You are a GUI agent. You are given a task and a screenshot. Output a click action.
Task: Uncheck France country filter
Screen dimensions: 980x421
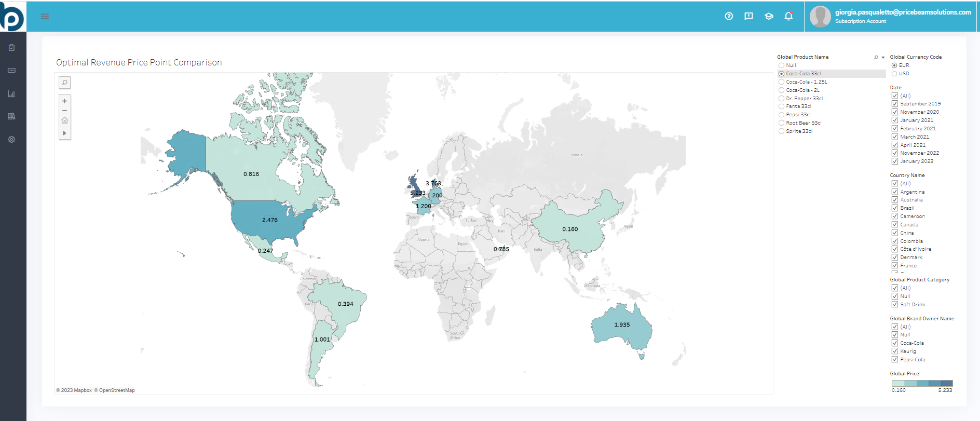tap(895, 266)
